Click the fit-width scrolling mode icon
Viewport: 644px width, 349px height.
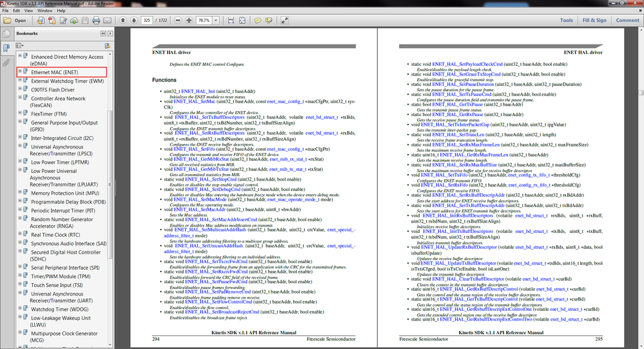pos(231,20)
